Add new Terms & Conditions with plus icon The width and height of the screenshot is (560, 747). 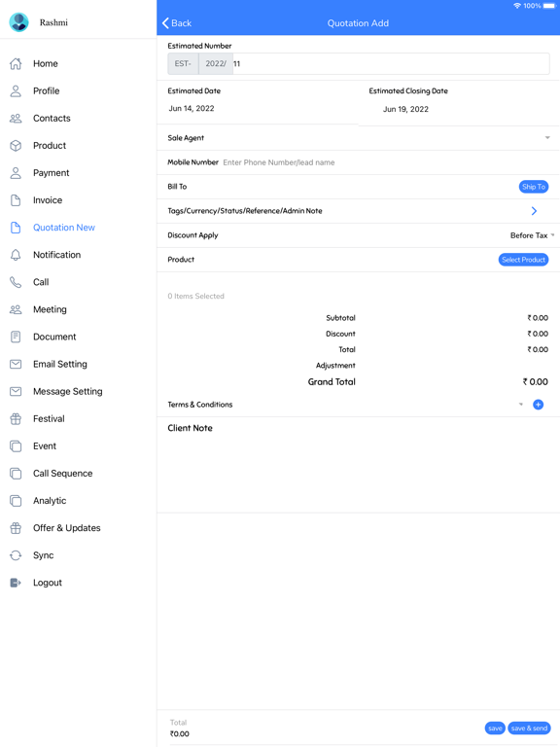538,405
